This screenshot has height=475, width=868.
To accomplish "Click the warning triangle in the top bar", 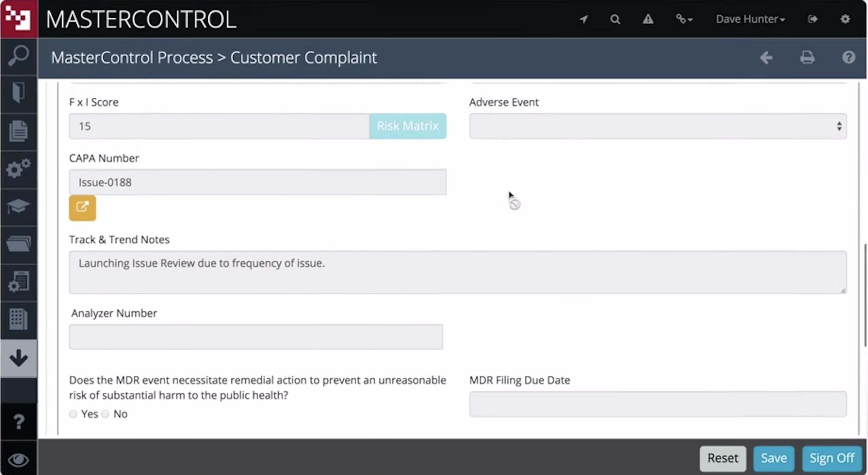I will tap(648, 19).
